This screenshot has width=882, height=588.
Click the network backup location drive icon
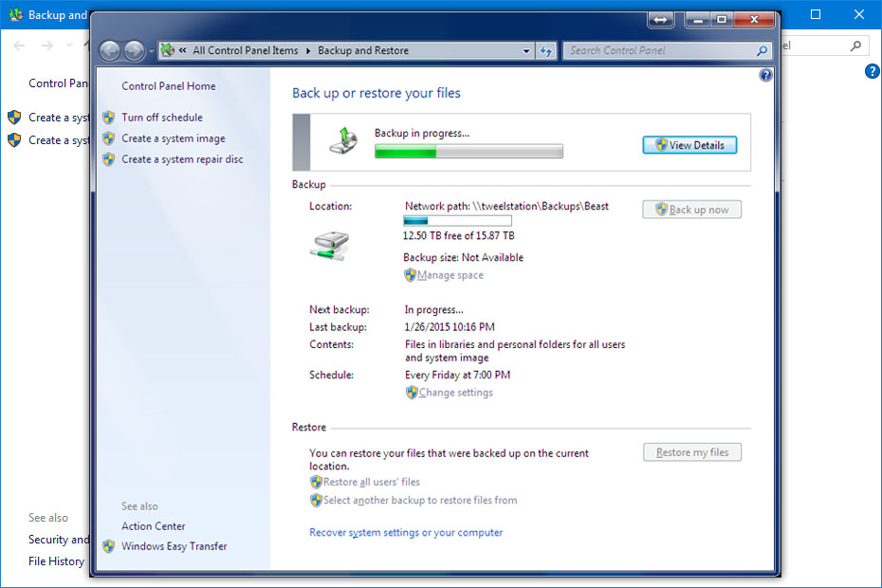coord(330,246)
